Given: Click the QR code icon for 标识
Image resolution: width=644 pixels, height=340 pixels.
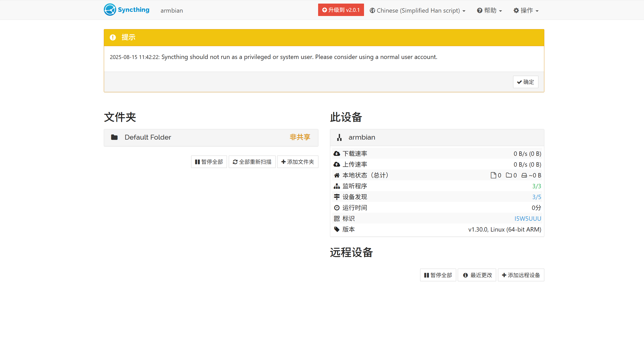Looking at the screenshot, I should tap(337, 219).
